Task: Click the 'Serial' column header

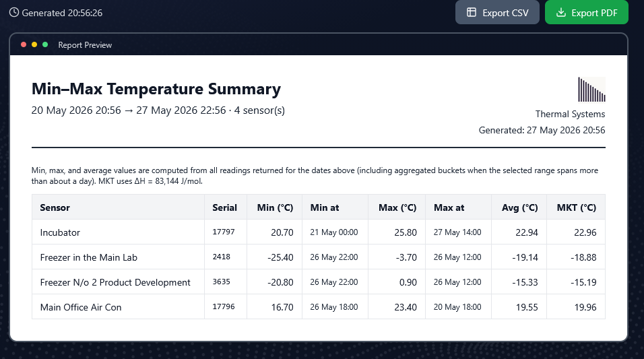Action: click(225, 208)
